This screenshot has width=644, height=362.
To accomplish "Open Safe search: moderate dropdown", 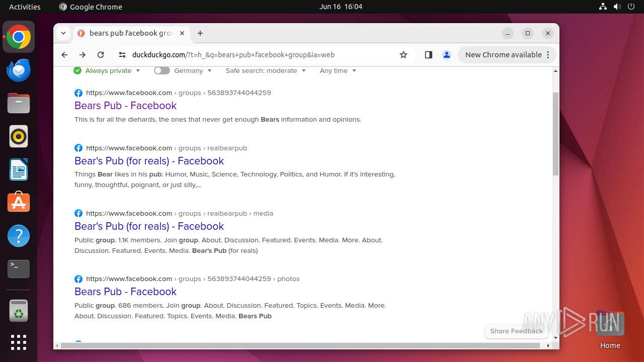I will (x=266, y=70).
